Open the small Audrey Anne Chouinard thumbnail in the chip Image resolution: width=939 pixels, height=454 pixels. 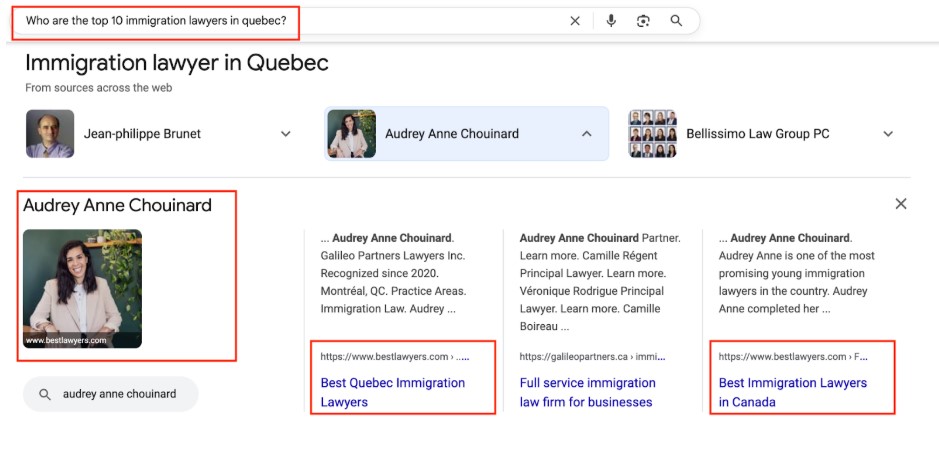click(352, 134)
